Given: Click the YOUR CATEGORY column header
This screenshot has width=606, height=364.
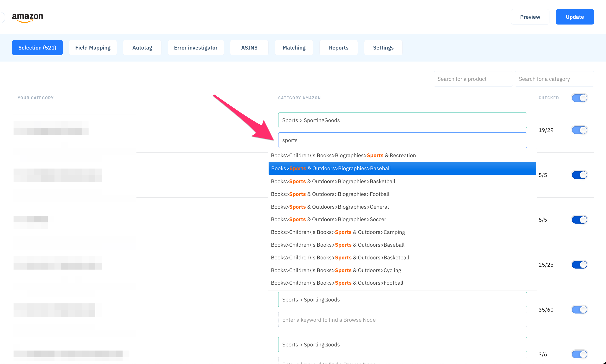Looking at the screenshot, I should 36,98.
